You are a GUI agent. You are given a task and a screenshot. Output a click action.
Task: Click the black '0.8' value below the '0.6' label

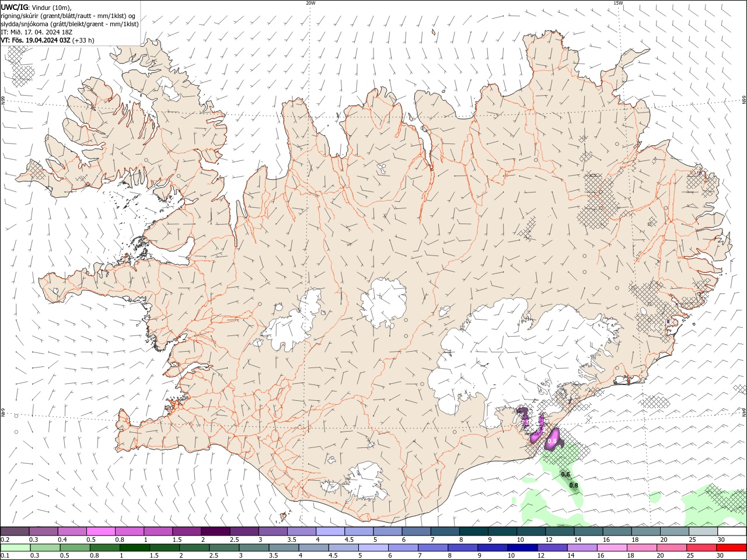coord(574,485)
